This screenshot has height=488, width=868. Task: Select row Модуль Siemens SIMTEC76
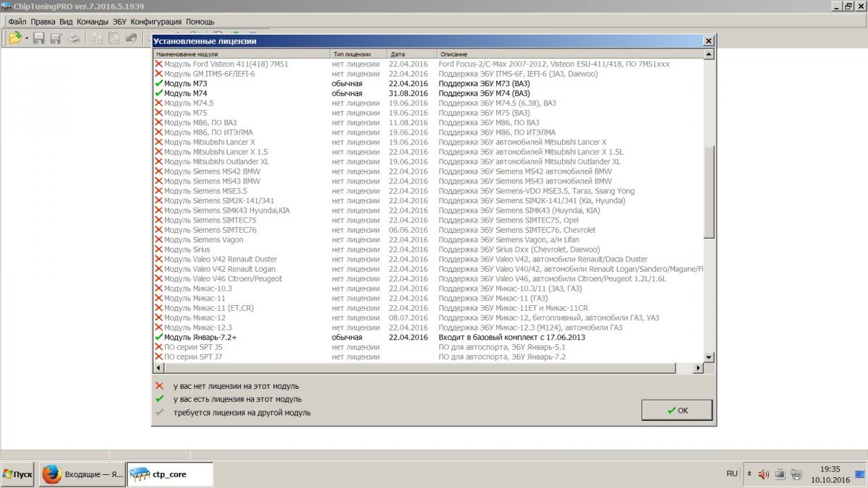tap(428, 230)
